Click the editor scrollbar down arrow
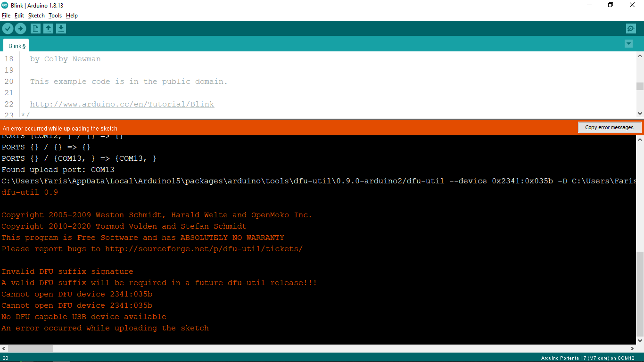The width and height of the screenshot is (644, 362). (x=640, y=114)
